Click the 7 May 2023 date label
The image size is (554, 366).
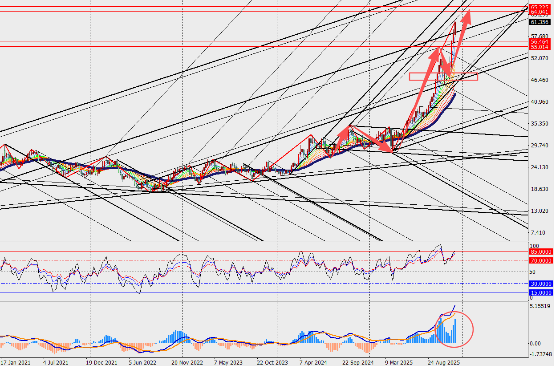228,363
